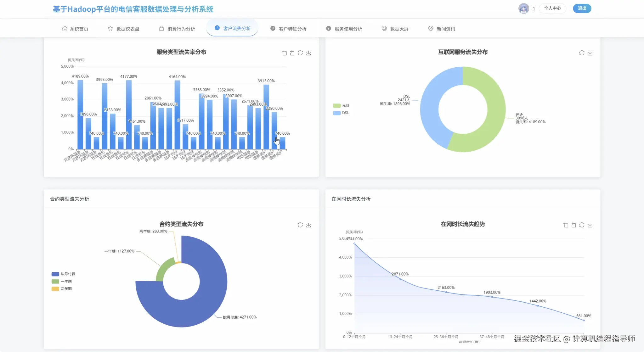Go to 数据大屏 page

pos(395,29)
